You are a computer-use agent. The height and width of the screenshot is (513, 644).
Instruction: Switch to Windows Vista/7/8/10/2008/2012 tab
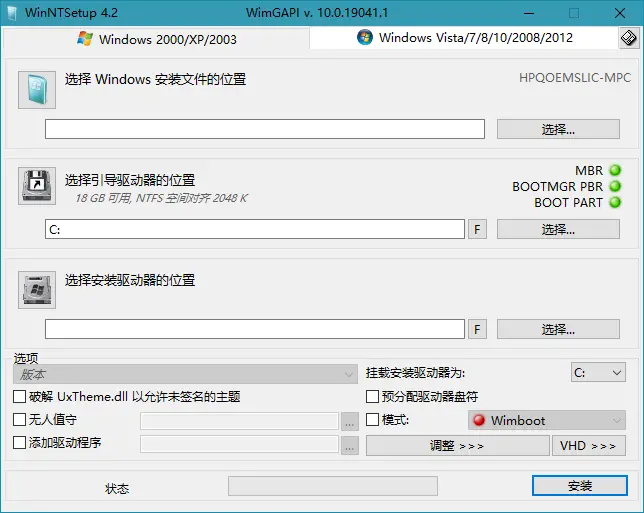point(464,38)
